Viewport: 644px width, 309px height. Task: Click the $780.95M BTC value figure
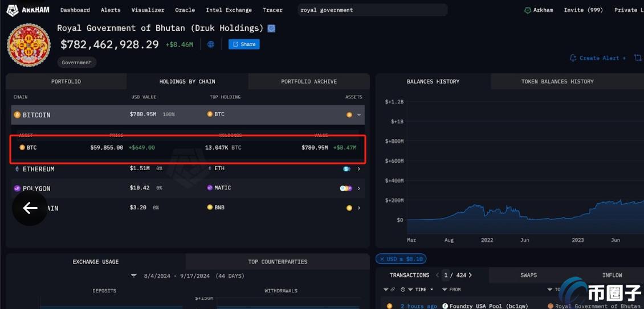315,147
